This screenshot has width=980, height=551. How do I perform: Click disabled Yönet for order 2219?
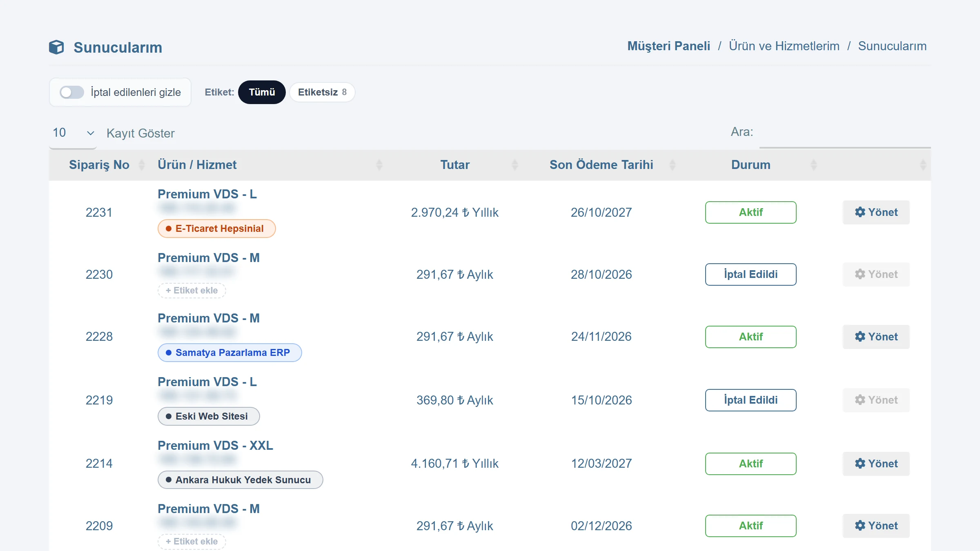point(876,400)
